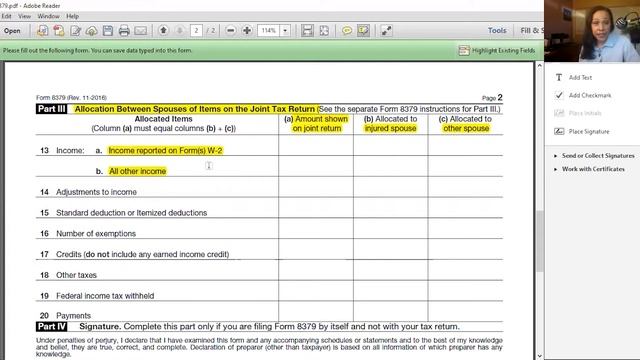Open the zoom level dropdown arrow
Viewport: 640px width, 360px height.
click(x=285, y=31)
